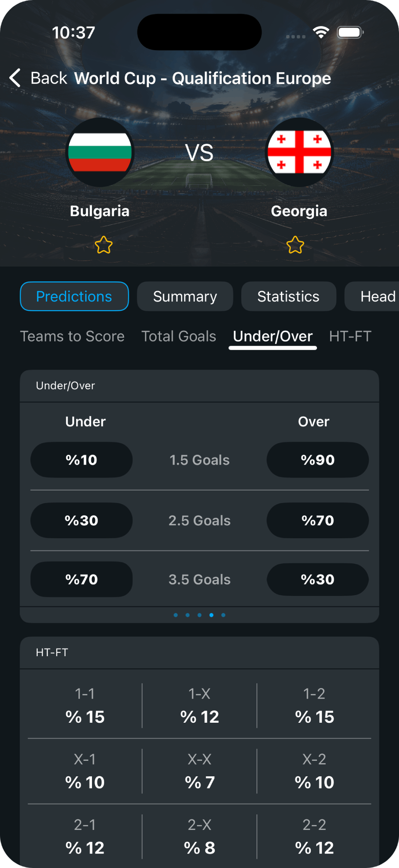Open the Summary tab

coord(185,296)
